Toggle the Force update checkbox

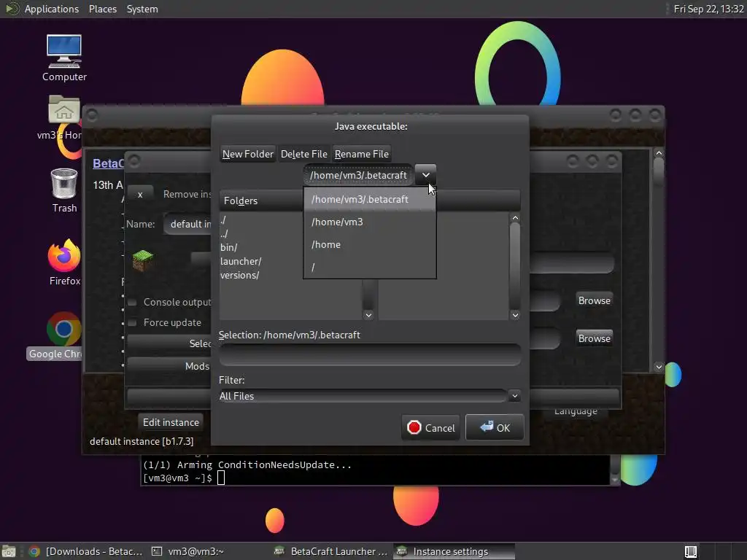click(x=133, y=323)
